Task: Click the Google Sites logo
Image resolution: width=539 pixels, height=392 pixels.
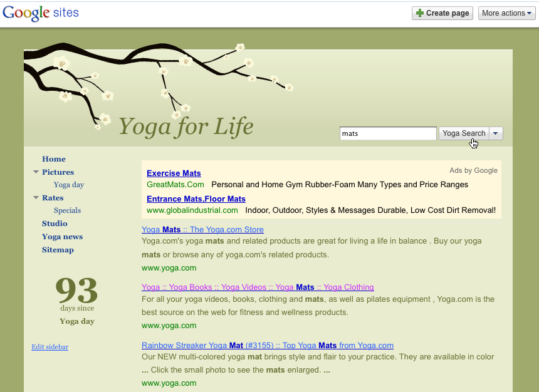Action: [x=41, y=13]
